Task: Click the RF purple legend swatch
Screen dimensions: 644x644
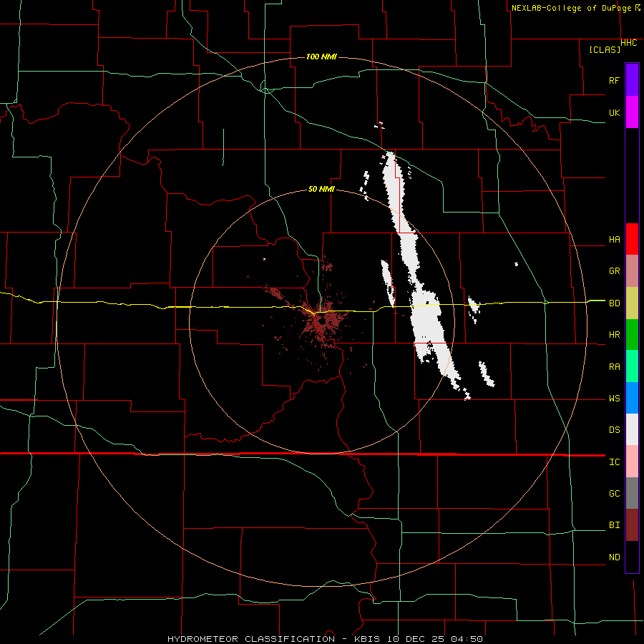Action: 632,80
